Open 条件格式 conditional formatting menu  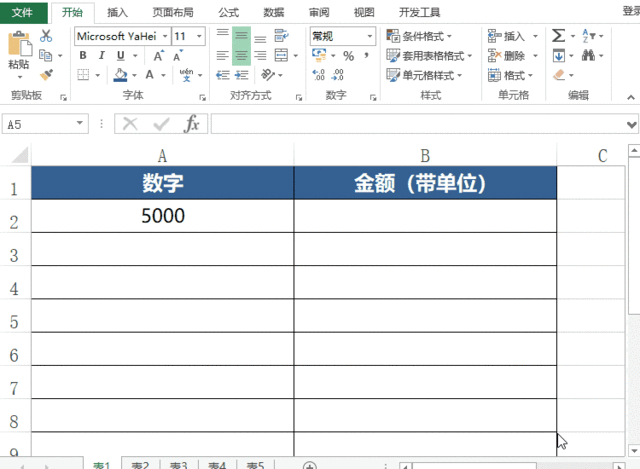click(419, 36)
